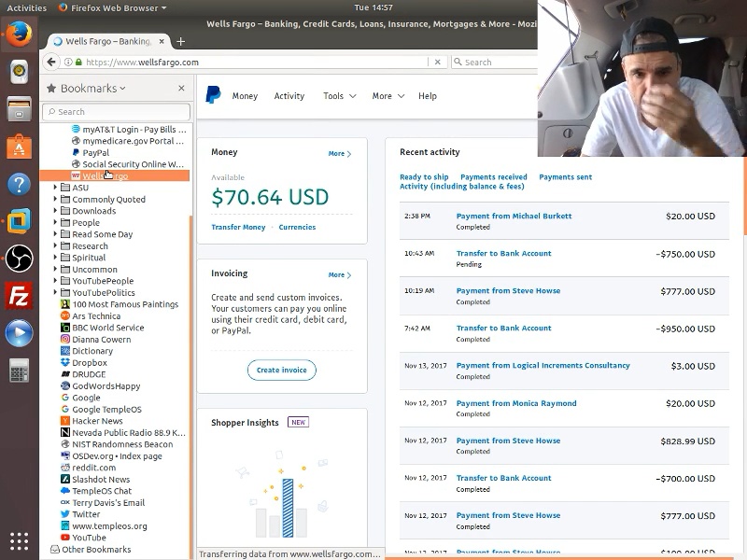This screenshot has width=747, height=560.
Task: Select the Wells Fargo browser tab
Action: click(x=107, y=41)
